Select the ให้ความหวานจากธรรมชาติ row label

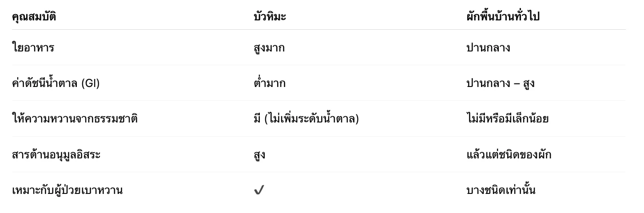tap(75, 119)
